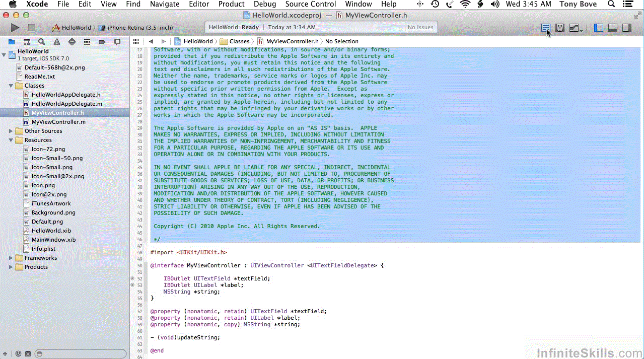The image size is (644, 359).
Task: Open the Wi-Fi status menu
Action: coord(465,4)
